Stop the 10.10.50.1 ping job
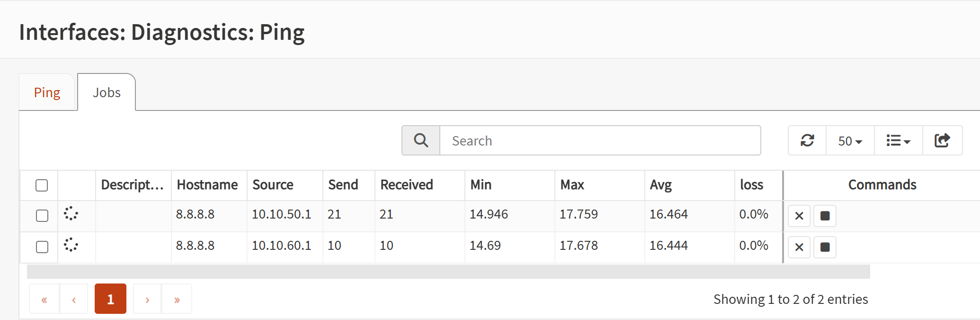 point(825,216)
